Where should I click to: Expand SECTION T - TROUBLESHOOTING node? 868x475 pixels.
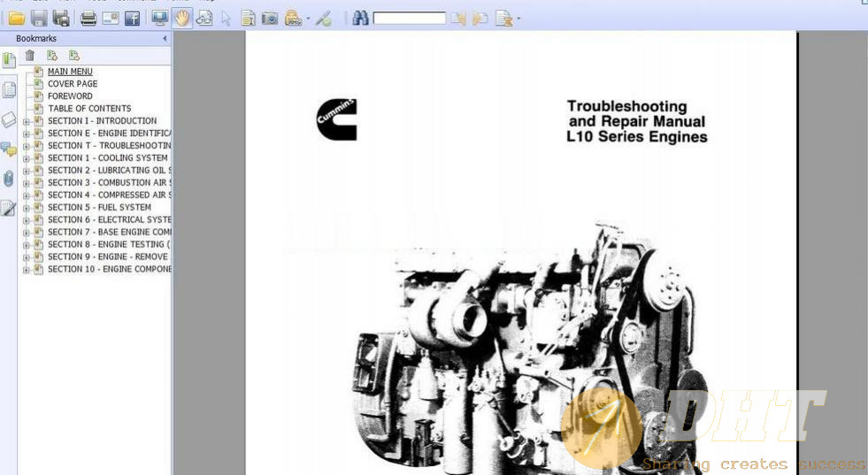pos(26,146)
